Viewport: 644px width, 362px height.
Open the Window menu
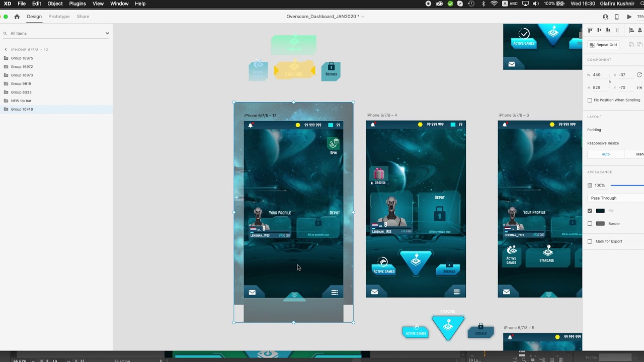(x=119, y=4)
